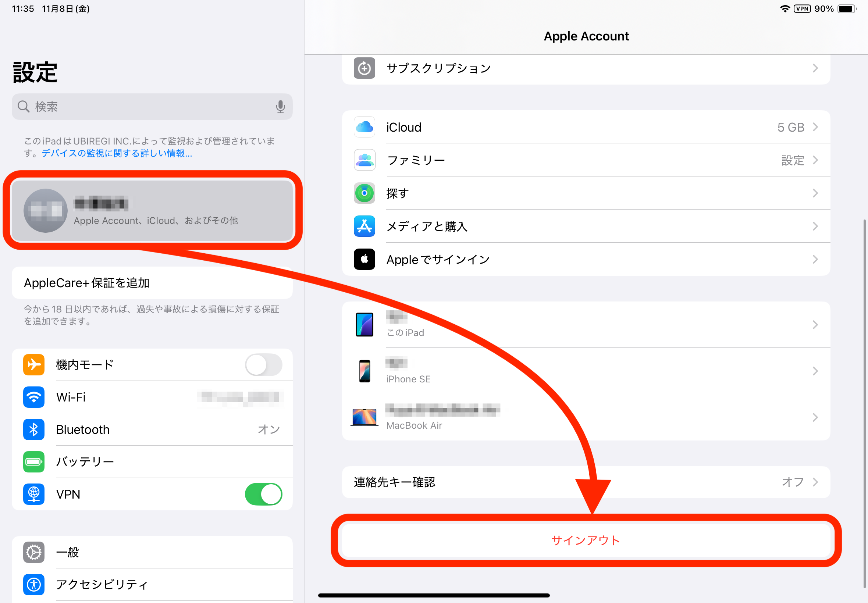
Task: Open 連絡先キー確認 オフ chevron
Action: pos(815,482)
